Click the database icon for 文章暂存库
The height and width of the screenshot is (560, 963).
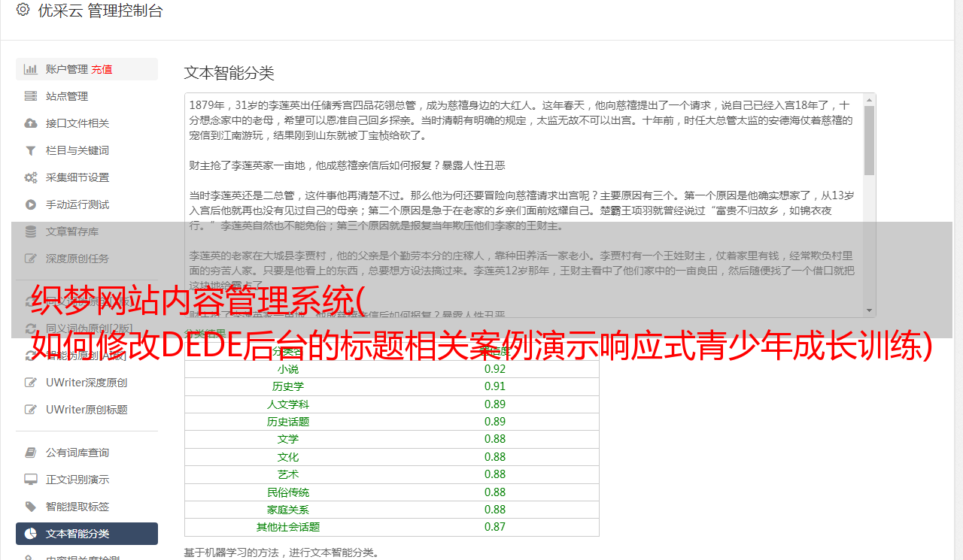tap(31, 232)
